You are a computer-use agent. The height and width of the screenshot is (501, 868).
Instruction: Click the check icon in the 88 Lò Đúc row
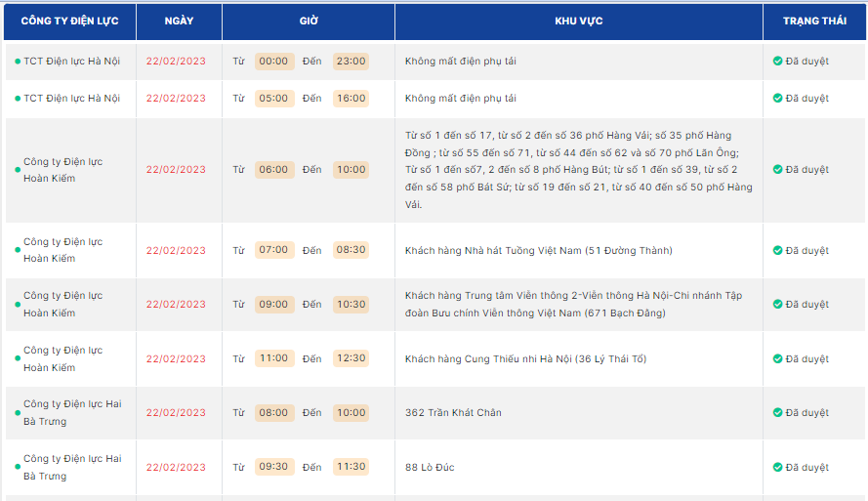777,467
